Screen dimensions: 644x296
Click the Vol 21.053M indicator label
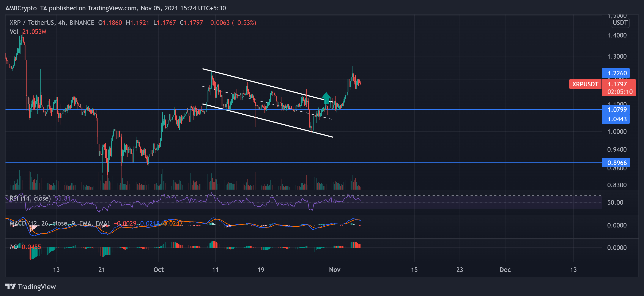tap(28, 32)
